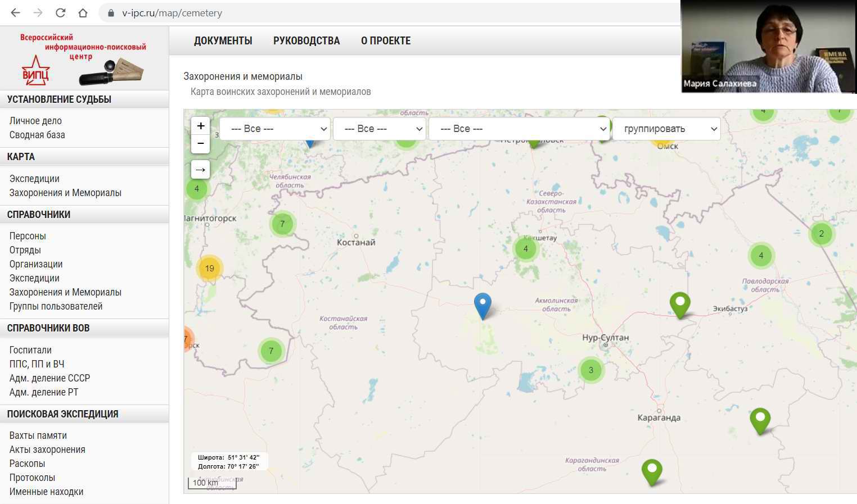Reload the page with the browser refresh icon

tap(61, 13)
